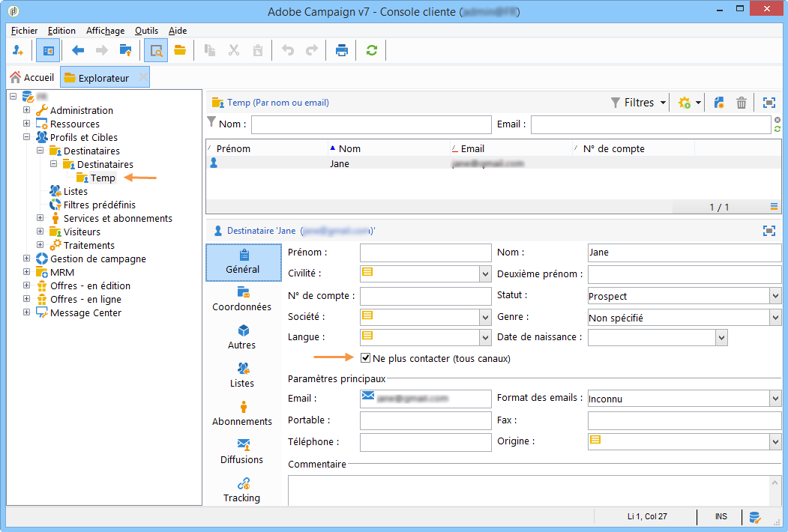Screen dimensions: 788x532
Task: Sort by the Email column header
Action: (x=511, y=148)
